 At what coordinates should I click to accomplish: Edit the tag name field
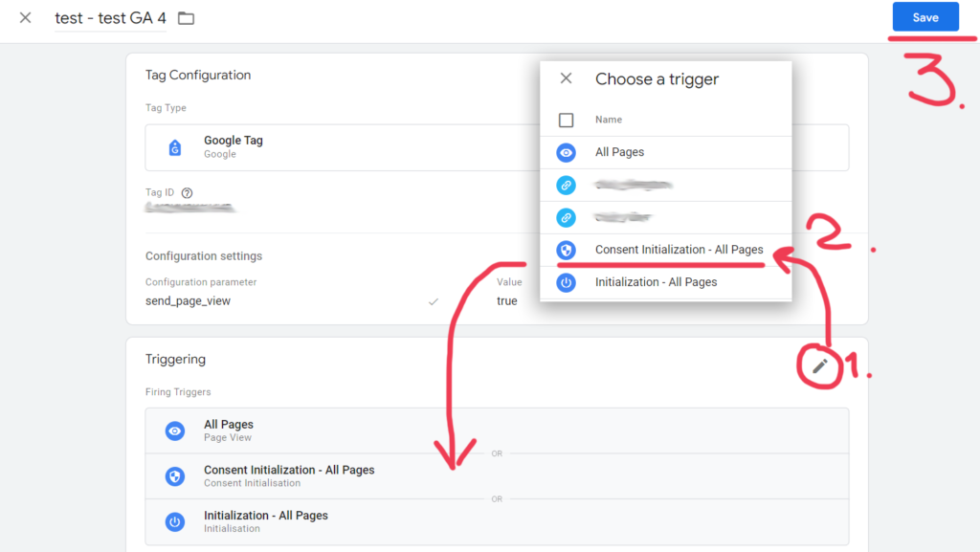tap(110, 18)
